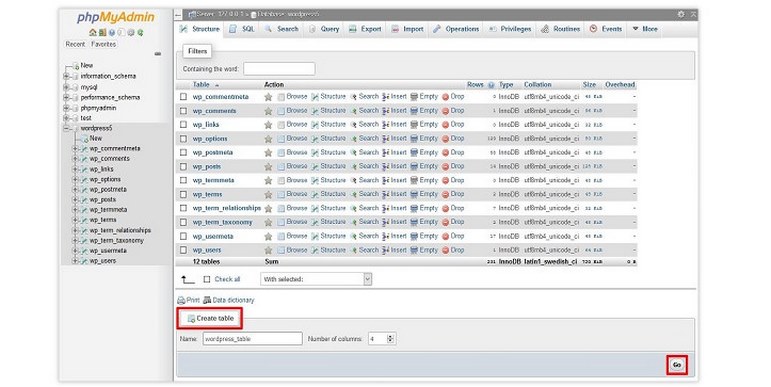Open the Data dictionary

(229, 300)
